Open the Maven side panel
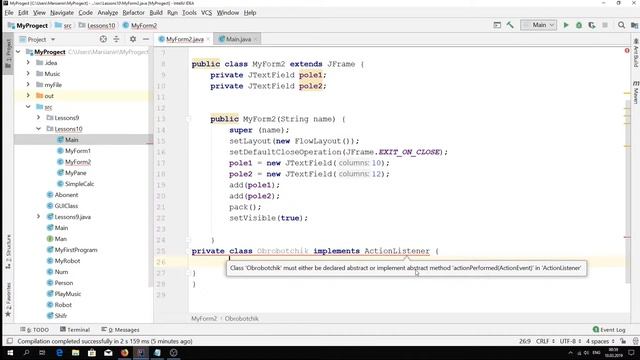Image resolution: width=640 pixels, height=360 pixels. (x=636, y=92)
